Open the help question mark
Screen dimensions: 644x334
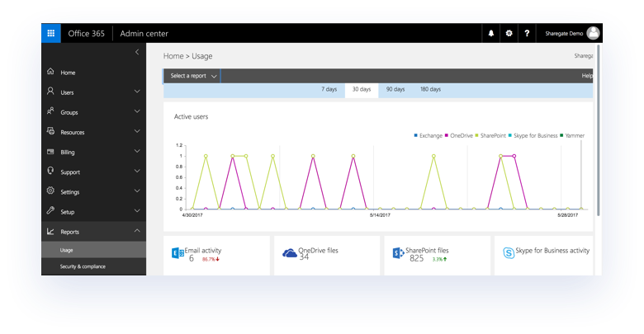click(x=527, y=34)
